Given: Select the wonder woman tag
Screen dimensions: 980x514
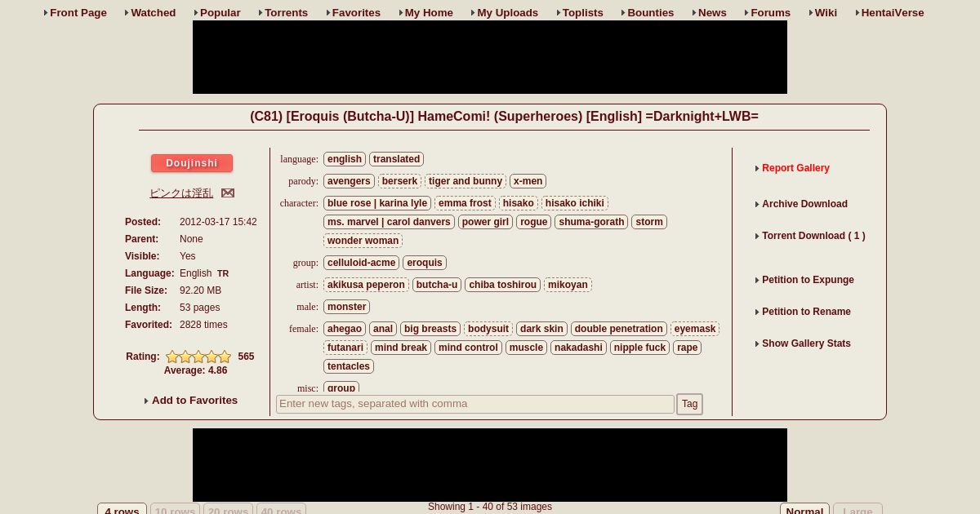Looking at the screenshot, I should (x=363, y=241).
